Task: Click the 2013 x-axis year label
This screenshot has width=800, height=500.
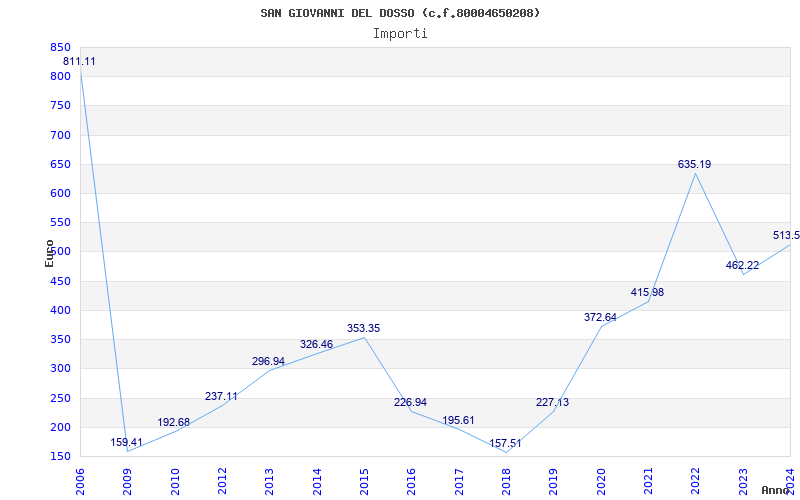Action: [269, 482]
